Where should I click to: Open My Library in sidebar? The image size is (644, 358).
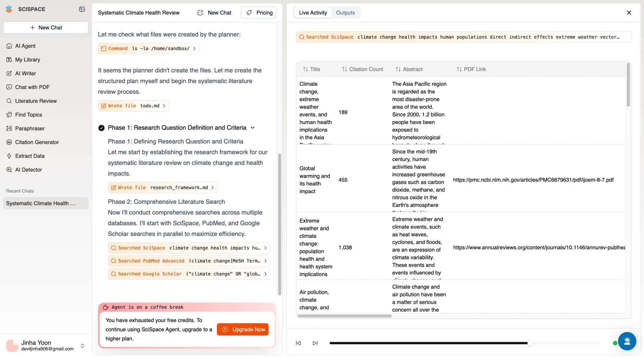tap(46, 59)
